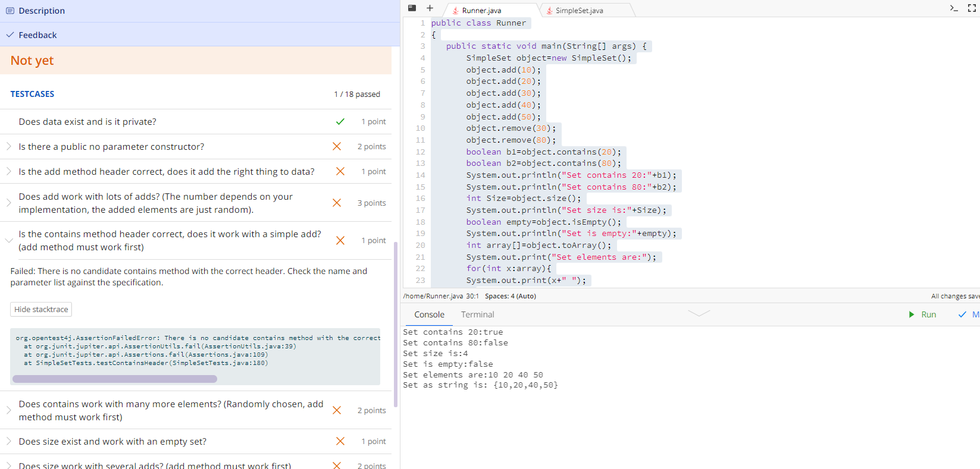Select the Terminal tab
Image resolution: width=980 pixels, height=469 pixels.
[478, 314]
